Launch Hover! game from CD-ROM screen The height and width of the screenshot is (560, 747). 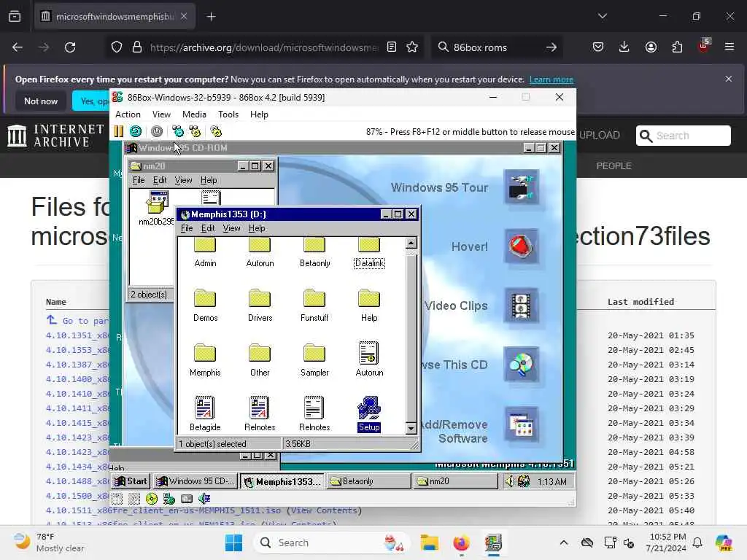pos(521,246)
